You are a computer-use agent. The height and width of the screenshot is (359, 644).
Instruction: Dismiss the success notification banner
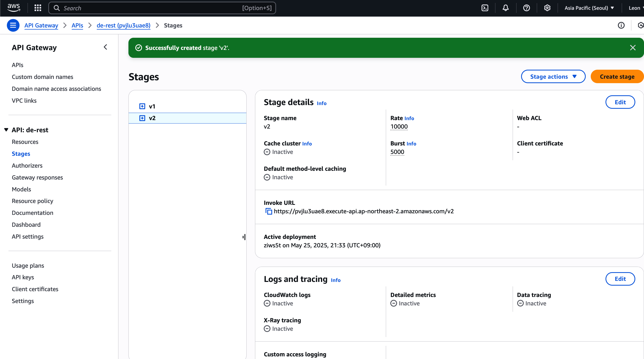[x=633, y=48]
